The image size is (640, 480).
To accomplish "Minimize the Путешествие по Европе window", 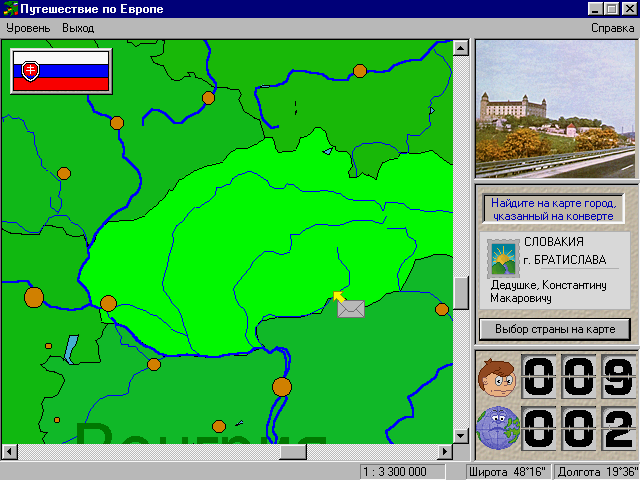I will click(x=596, y=9).
